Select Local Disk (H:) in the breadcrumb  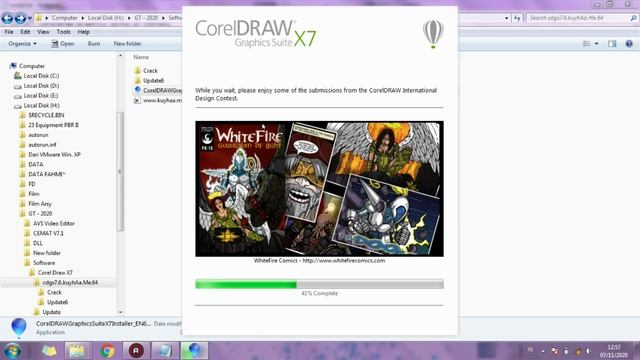pyautogui.click(x=106, y=18)
